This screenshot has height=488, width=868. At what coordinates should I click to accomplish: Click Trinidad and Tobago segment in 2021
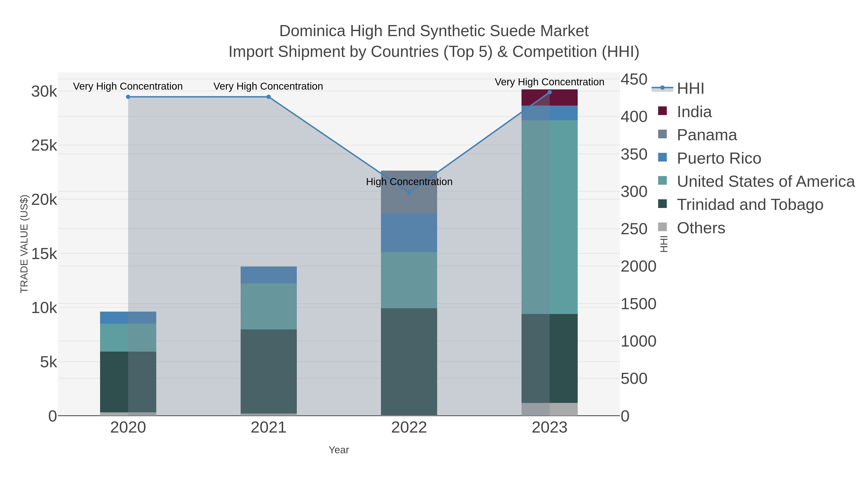coord(269,371)
